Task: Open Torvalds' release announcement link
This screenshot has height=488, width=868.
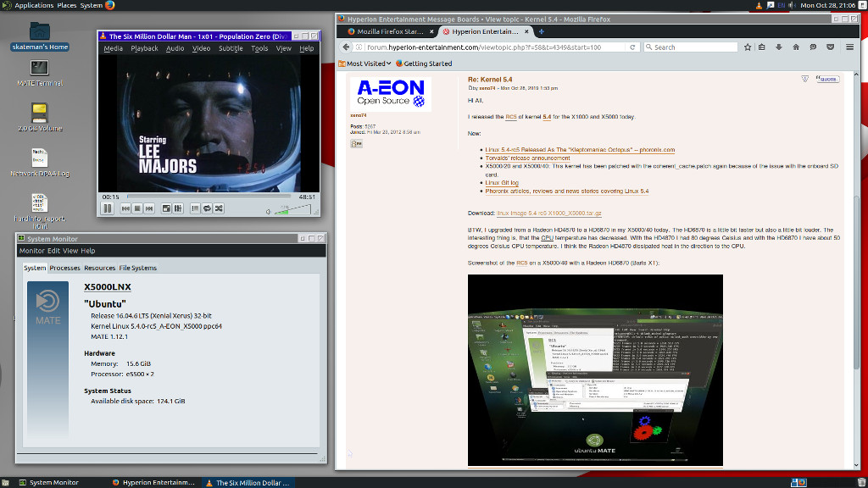Action: [x=527, y=158]
